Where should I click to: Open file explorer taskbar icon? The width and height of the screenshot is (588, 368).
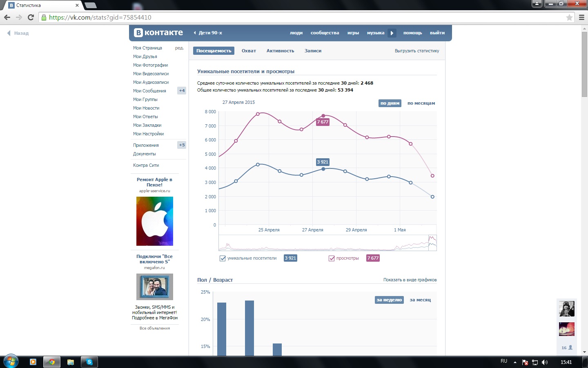point(71,362)
